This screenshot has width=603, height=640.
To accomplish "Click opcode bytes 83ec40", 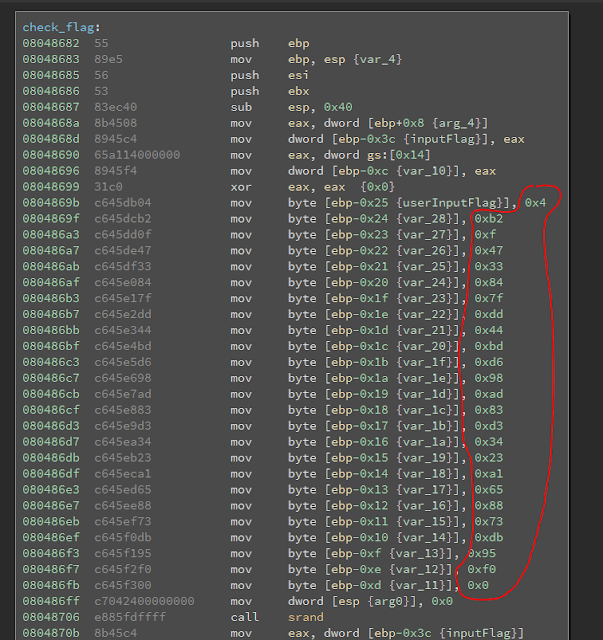I will [116, 107].
